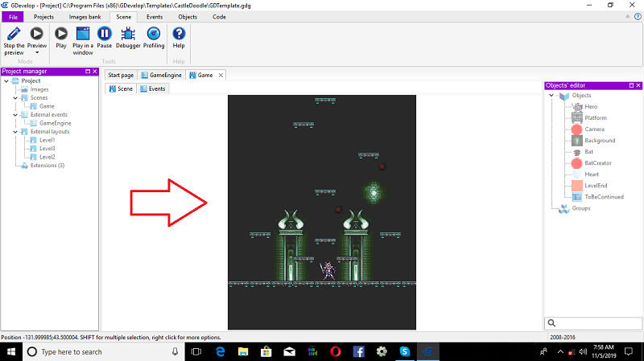Click the object search field
Image resolution: width=644 pixels, height=361 pixels.
pos(593,323)
